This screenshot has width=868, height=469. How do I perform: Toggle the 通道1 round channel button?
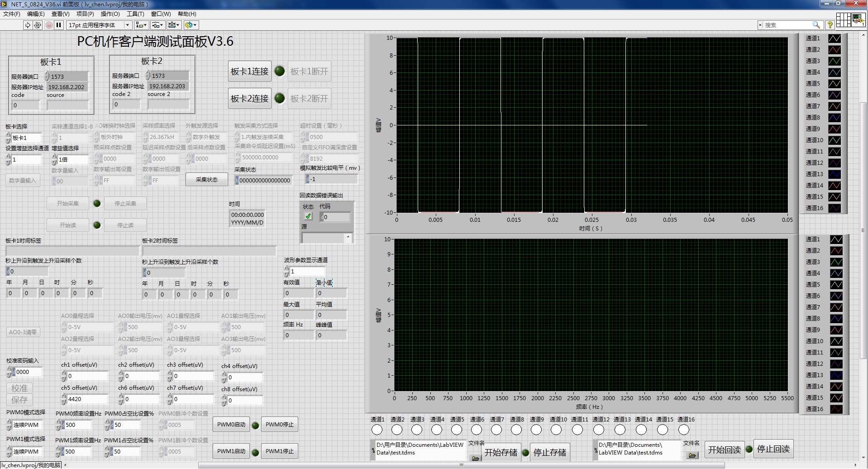[x=377, y=430]
